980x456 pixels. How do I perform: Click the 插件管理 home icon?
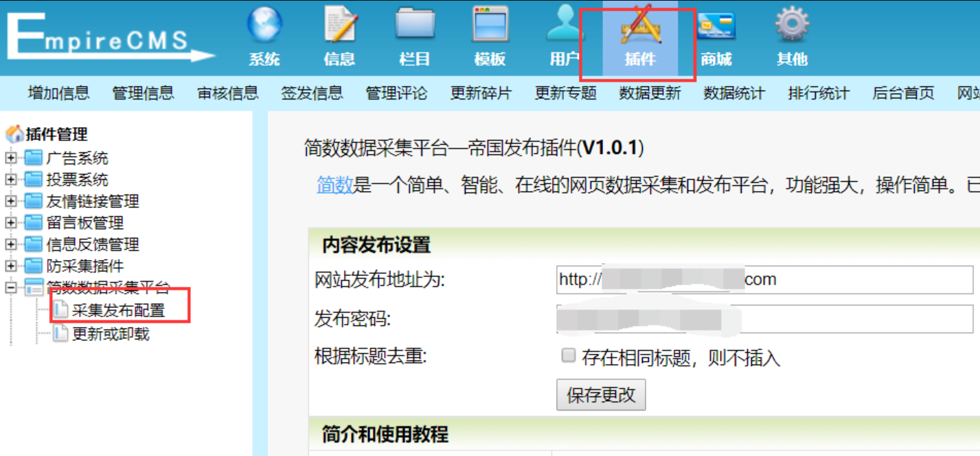coord(14,134)
